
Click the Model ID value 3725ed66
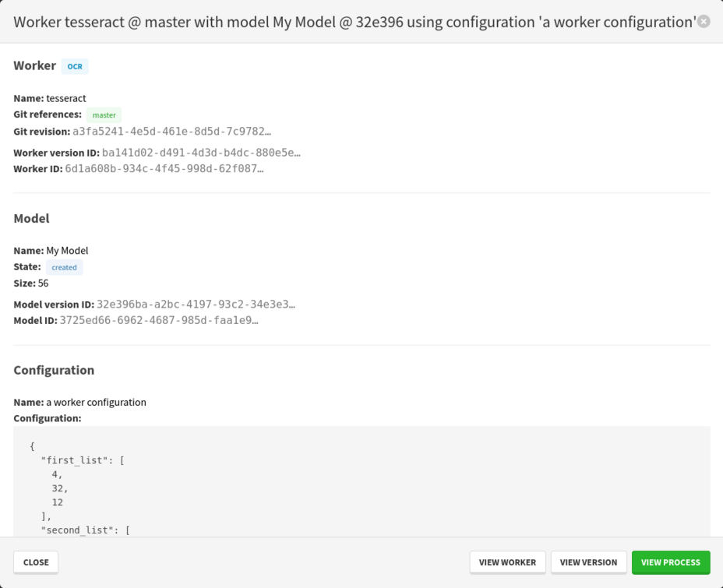[159, 320]
